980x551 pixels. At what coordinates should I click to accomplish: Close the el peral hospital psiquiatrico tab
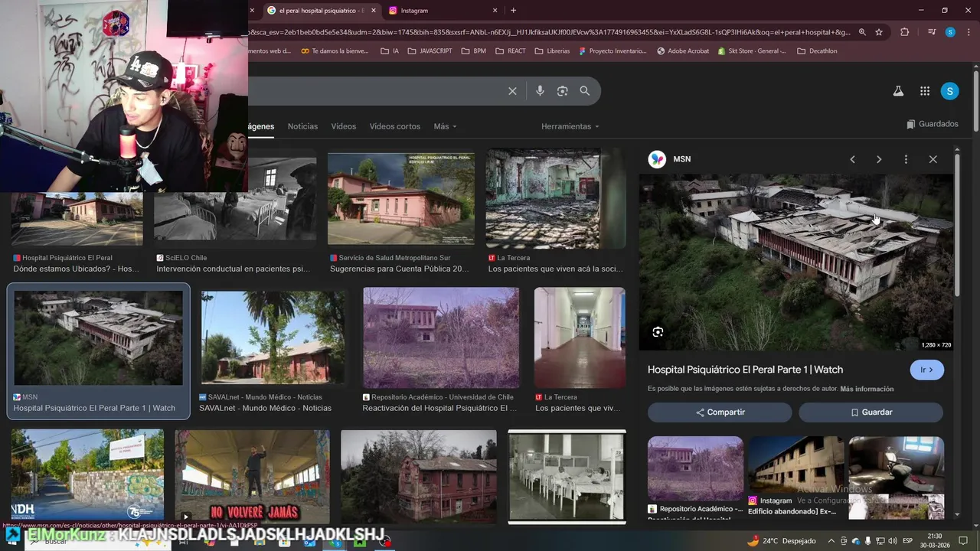[373, 11]
